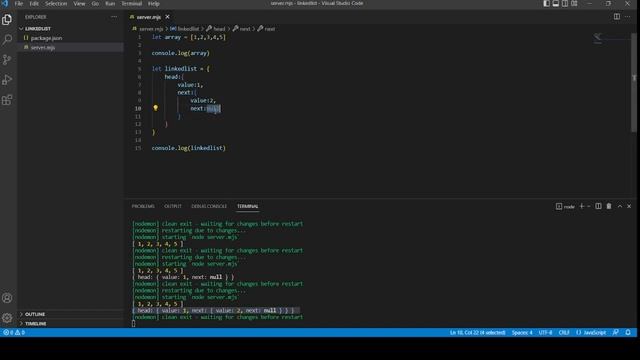Activate the server.mjs editor tab

click(148, 17)
